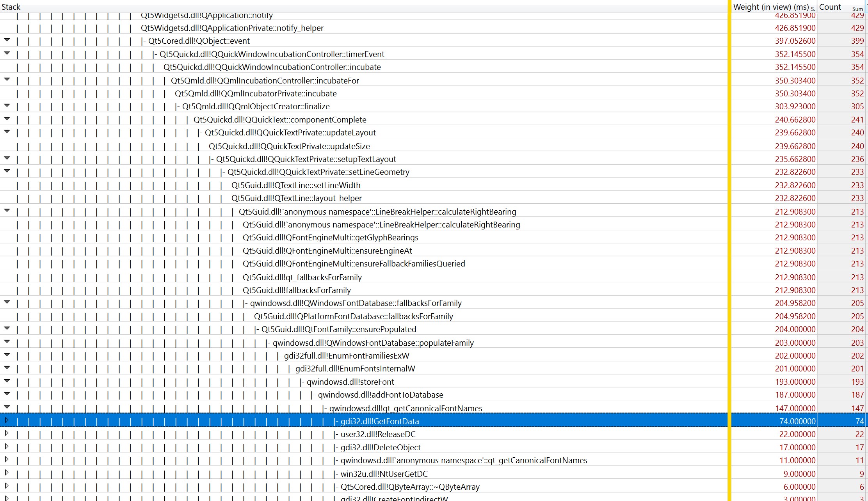The image size is (868, 501).
Task: Select the qt_fallbacksForFamily row
Action: coord(302,277)
